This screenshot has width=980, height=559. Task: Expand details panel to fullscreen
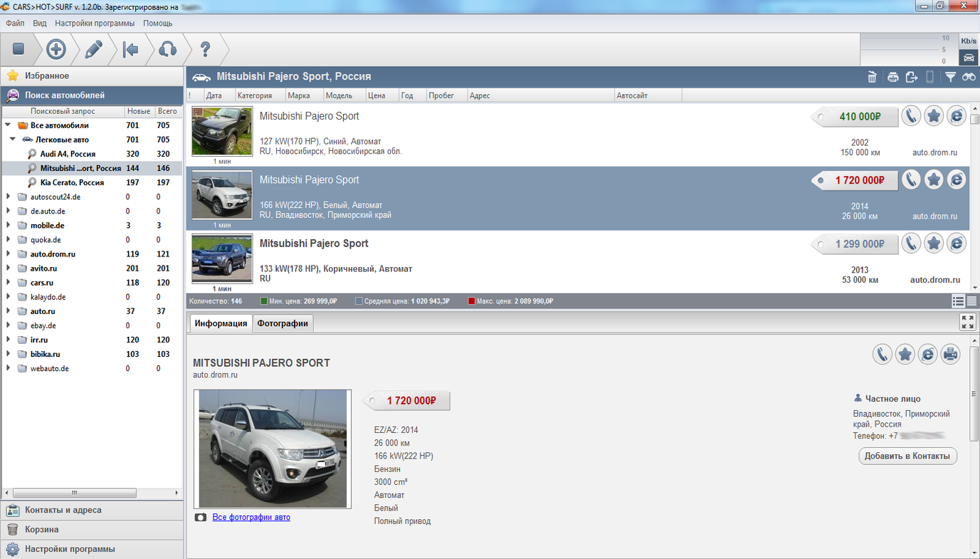(968, 322)
